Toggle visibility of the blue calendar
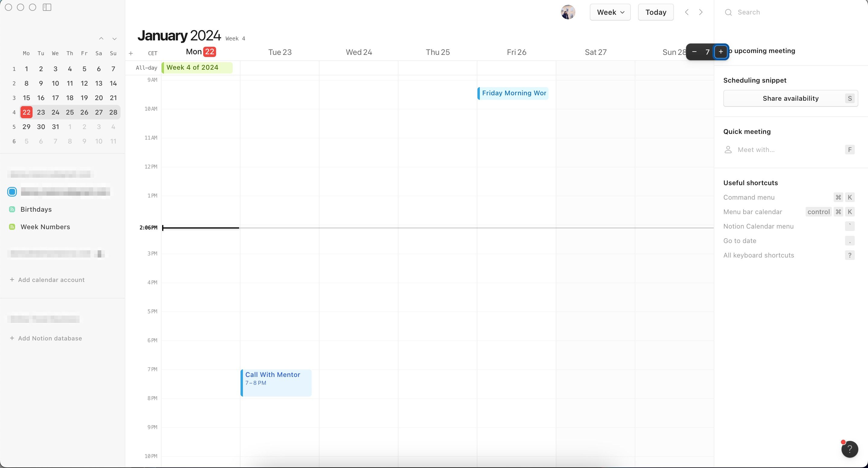 (12, 191)
